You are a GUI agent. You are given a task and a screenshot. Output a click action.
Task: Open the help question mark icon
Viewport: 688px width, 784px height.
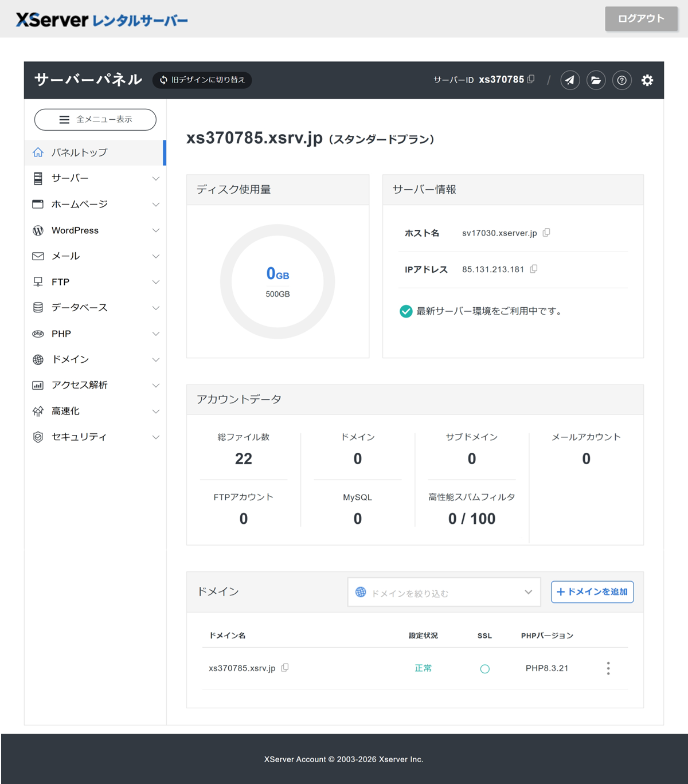pos(621,80)
